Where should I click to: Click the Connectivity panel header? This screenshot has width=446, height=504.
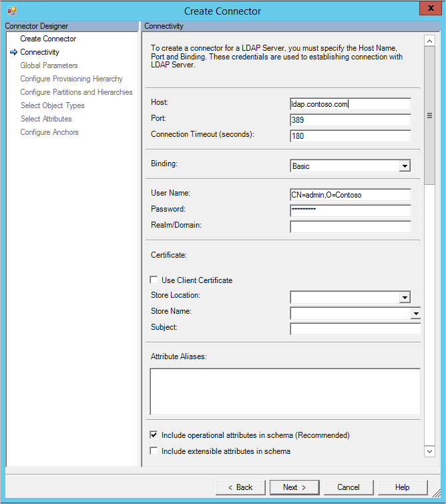pyautogui.click(x=292, y=26)
